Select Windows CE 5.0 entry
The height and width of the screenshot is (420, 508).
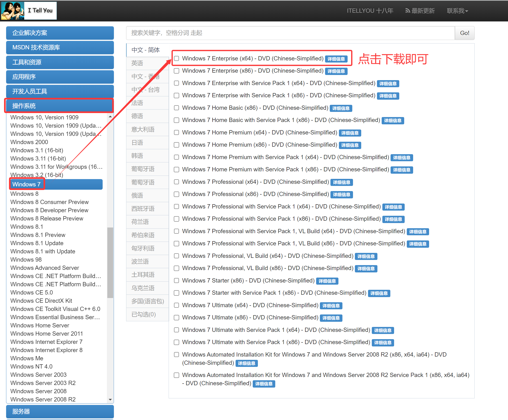[32, 293]
